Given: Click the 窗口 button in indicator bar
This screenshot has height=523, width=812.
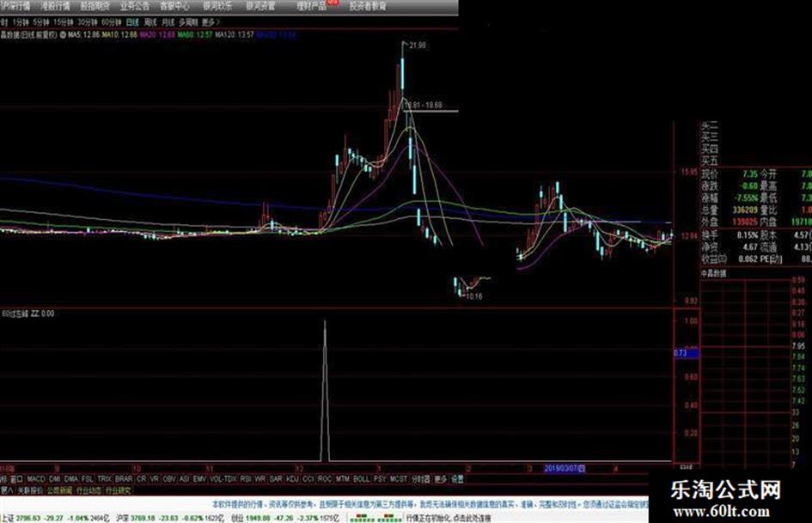Looking at the screenshot, I should (x=17, y=479).
